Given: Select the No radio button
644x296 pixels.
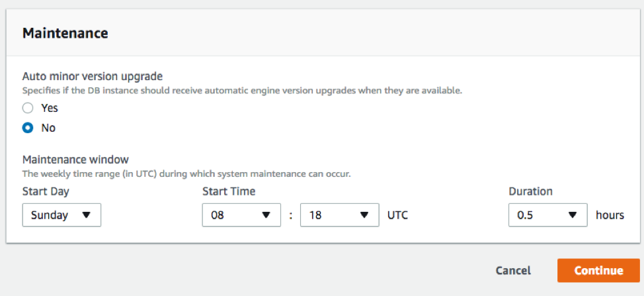Looking at the screenshot, I should [28, 128].
